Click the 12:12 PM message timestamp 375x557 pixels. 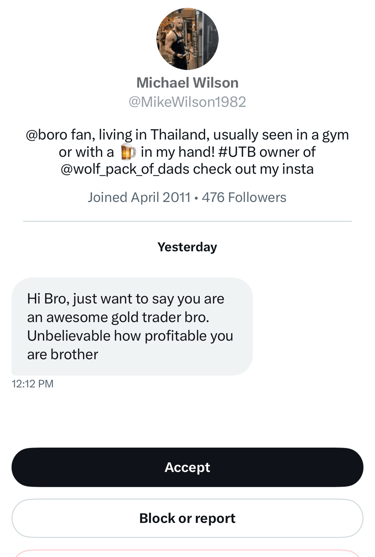click(x=33, y=384)
